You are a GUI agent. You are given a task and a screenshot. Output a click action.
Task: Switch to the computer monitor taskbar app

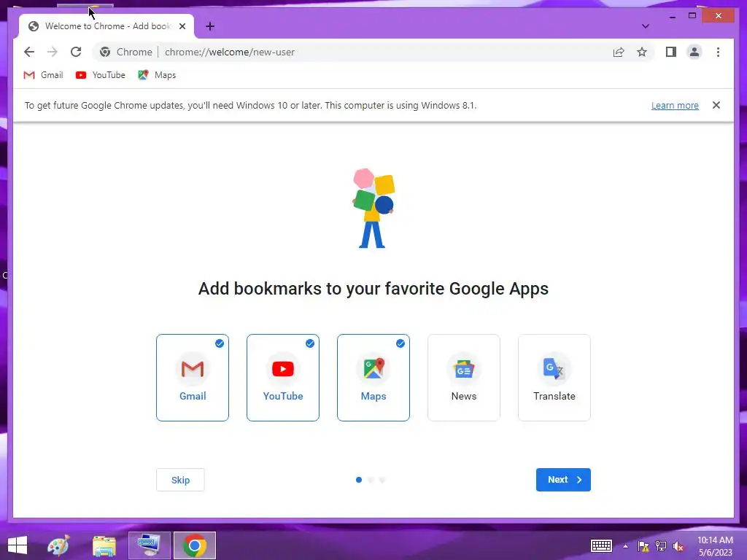(149, 545)
